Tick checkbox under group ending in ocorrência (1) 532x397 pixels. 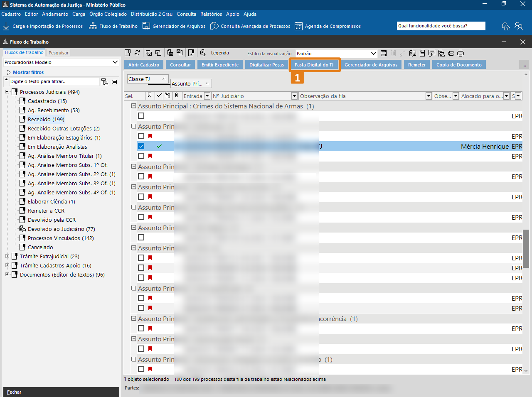pyautogui.click(x=141, y=328)
